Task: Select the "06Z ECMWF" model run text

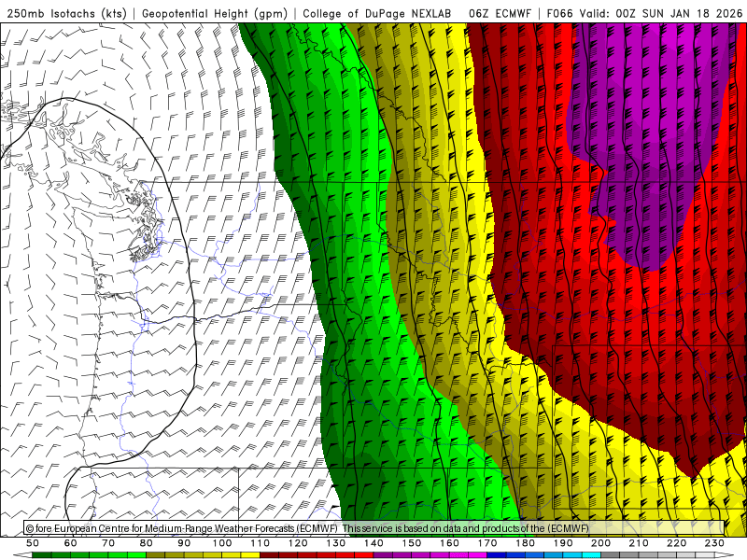Action: tap(500, 14)
